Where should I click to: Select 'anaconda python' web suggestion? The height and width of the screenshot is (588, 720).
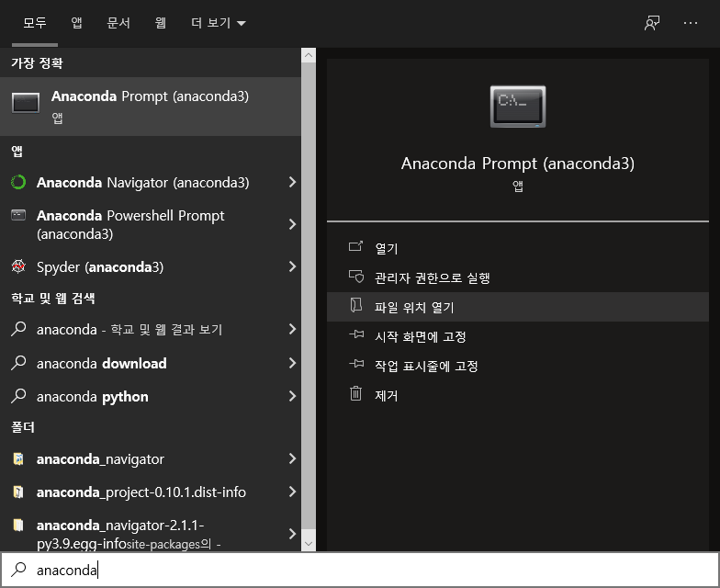pyautogui.click(x=151, y=396)
